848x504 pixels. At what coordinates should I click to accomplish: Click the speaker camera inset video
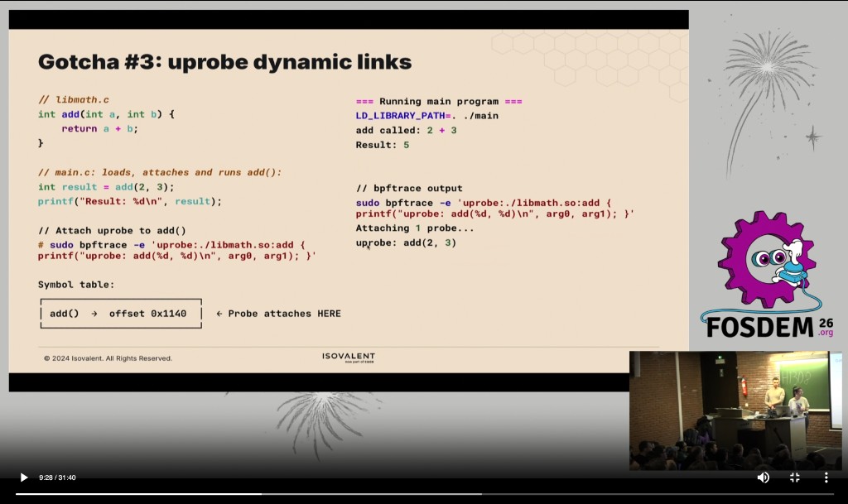(735, 410)
